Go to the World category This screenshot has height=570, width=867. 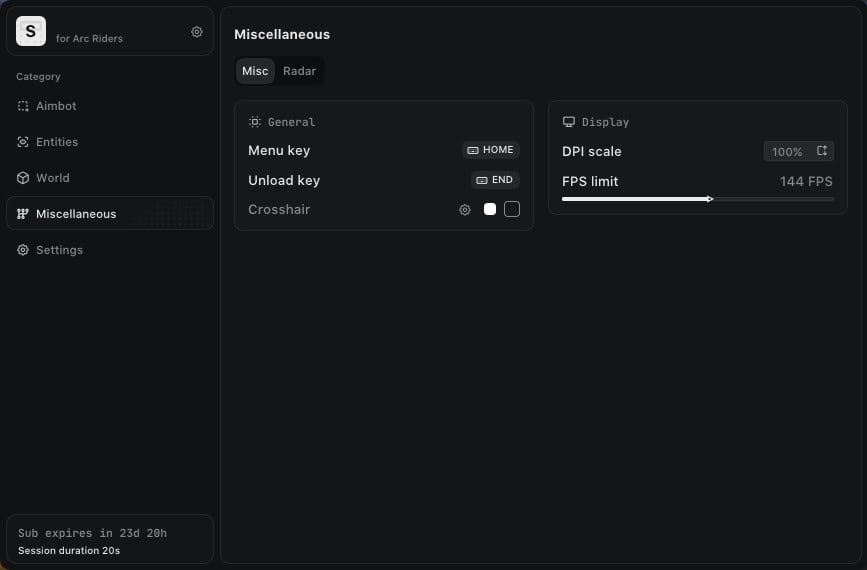point(52,178)
